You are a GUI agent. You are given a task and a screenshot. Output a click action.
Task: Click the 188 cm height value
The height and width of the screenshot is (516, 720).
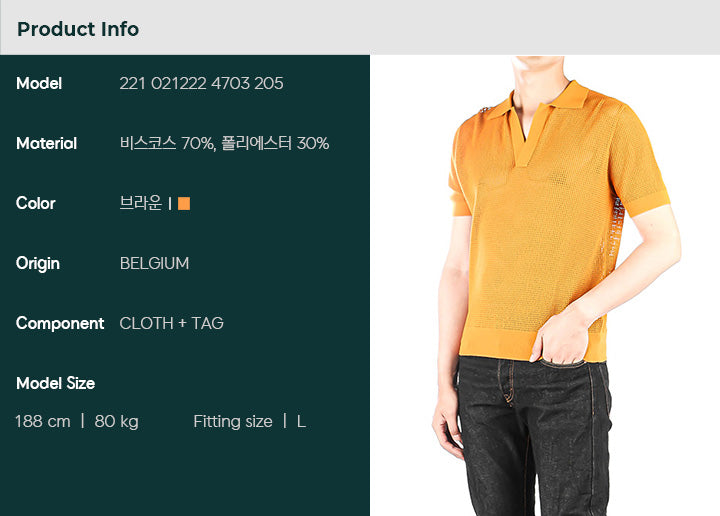(x=43, y=421)
